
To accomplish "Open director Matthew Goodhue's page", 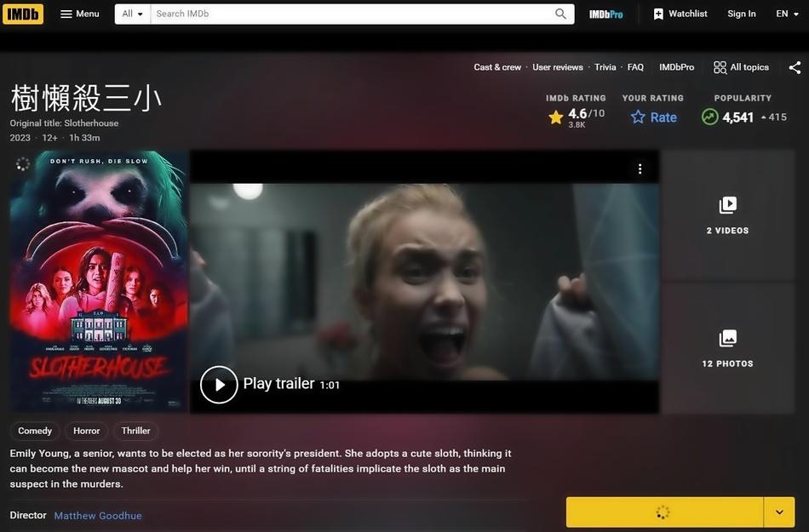I will click(98, 516).
